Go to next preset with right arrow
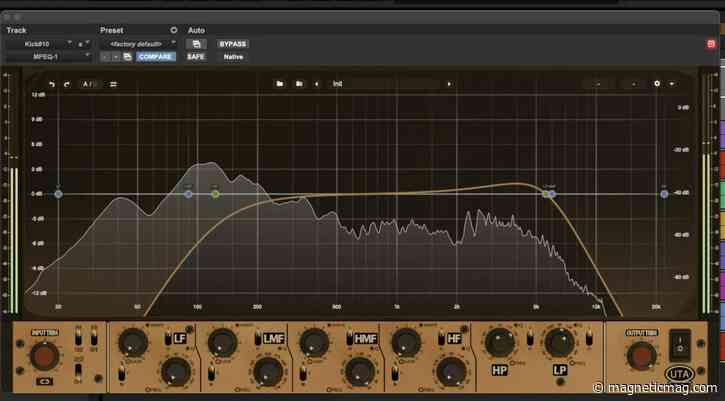This screenshot has height=401, width=725. 449,84
